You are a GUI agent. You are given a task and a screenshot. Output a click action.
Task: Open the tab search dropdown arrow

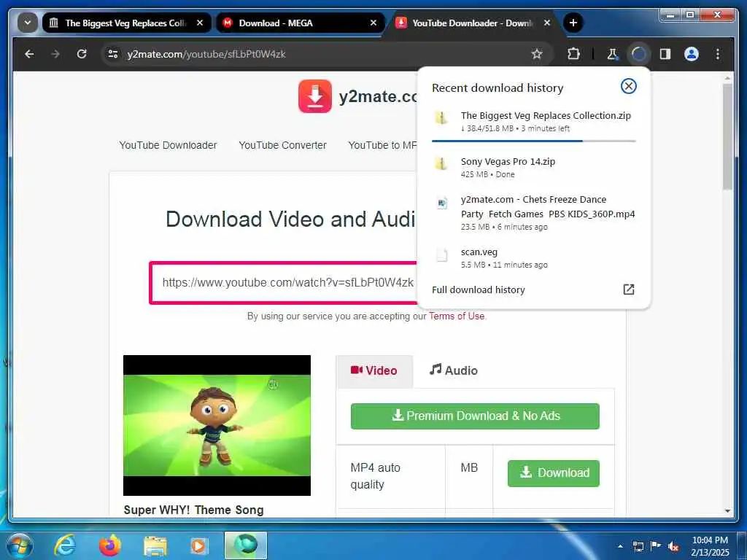[28, 23]
